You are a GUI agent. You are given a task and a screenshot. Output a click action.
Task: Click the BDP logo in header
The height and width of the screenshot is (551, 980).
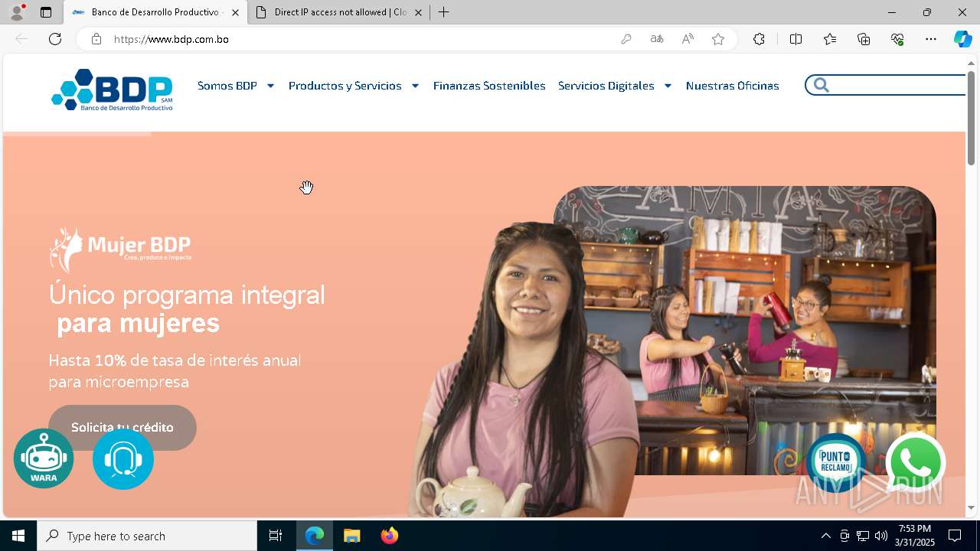pos(112,90)
